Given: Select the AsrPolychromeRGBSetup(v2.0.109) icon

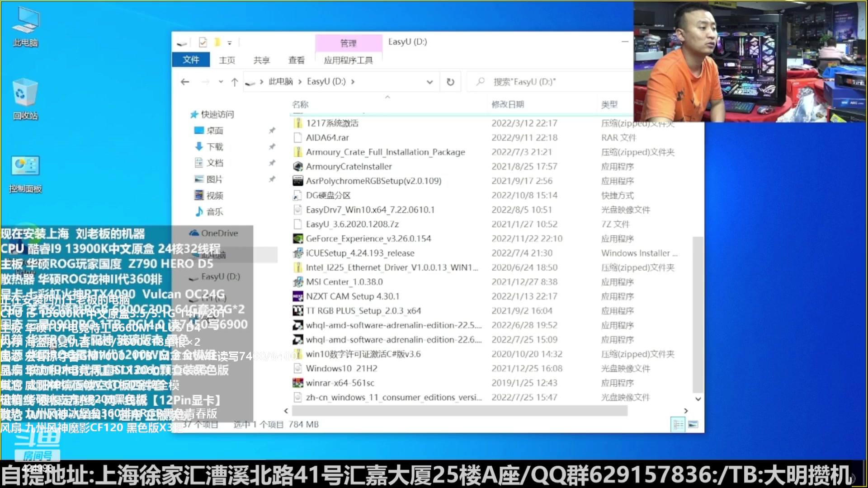Looking at the screenshot, I should click(x=297, y=181).
